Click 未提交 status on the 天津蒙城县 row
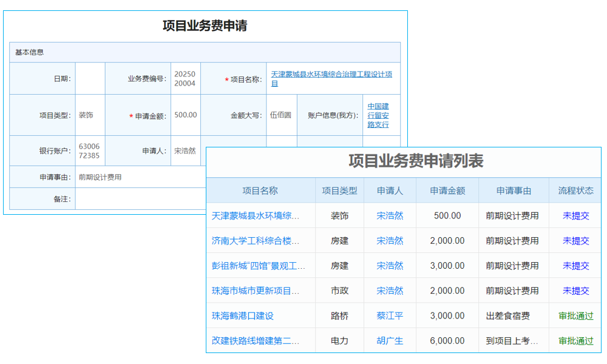Image resolution: width=607 pixels, height=364 pixels. coord(575,215)
